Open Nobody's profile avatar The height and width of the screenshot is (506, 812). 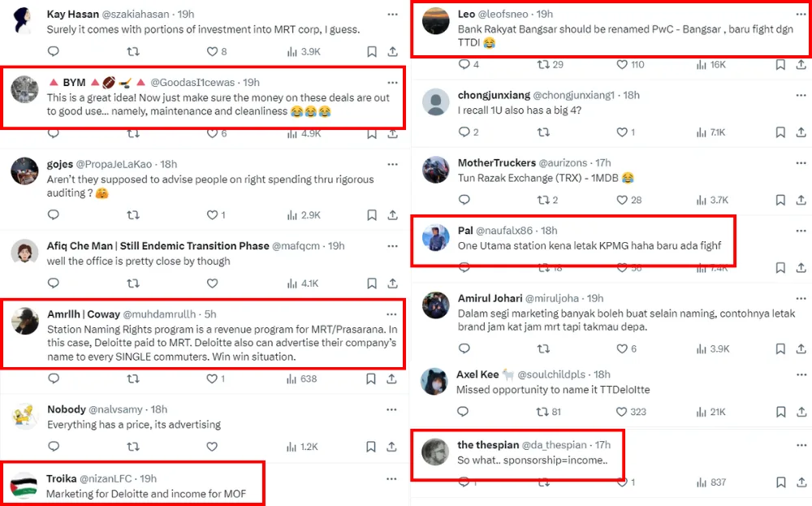click(24, 417)
